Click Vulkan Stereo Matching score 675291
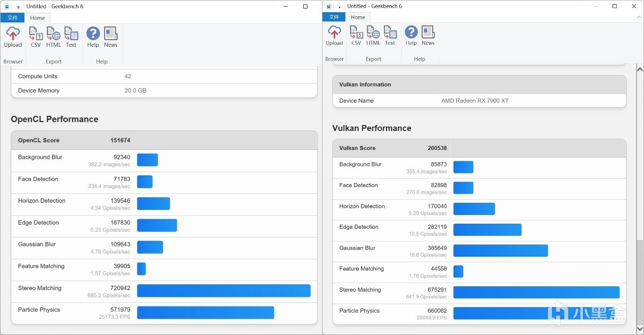 pyautogui.click(x=437, y=290)
